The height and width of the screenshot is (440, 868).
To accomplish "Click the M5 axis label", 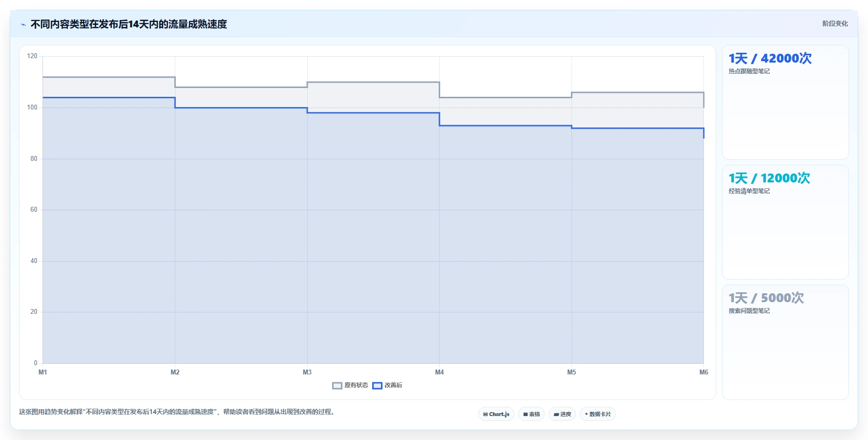I will [572, 372].
